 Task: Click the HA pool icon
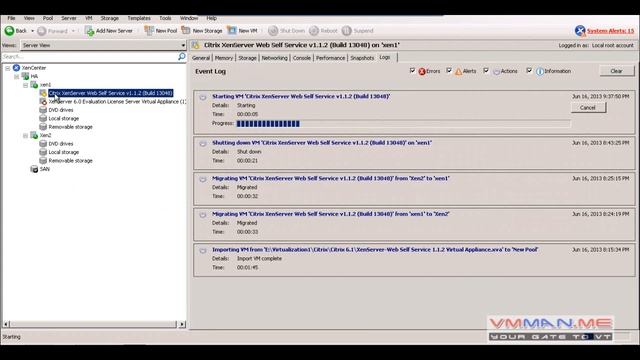pyautogui.click(x=25, y=76)
